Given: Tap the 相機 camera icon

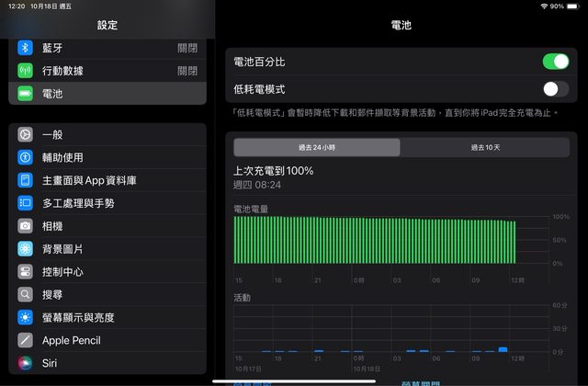Looking at the screenshot, I should (26, 226).
